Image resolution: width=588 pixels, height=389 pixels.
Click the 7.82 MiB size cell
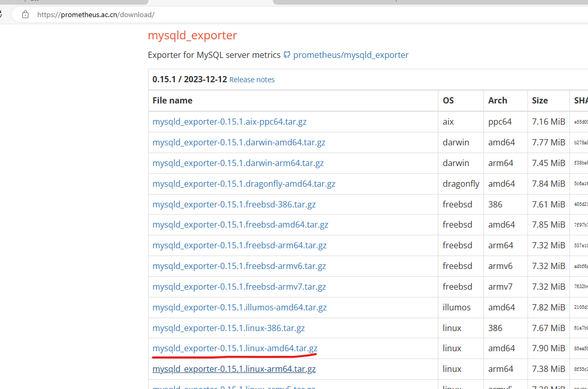pos(548,307)
